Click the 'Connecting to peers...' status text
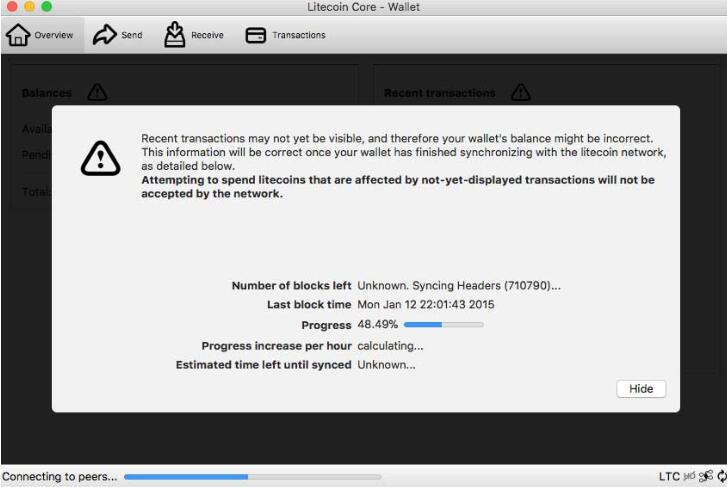This screenshot has width=727, height=487. coord(59,476)
